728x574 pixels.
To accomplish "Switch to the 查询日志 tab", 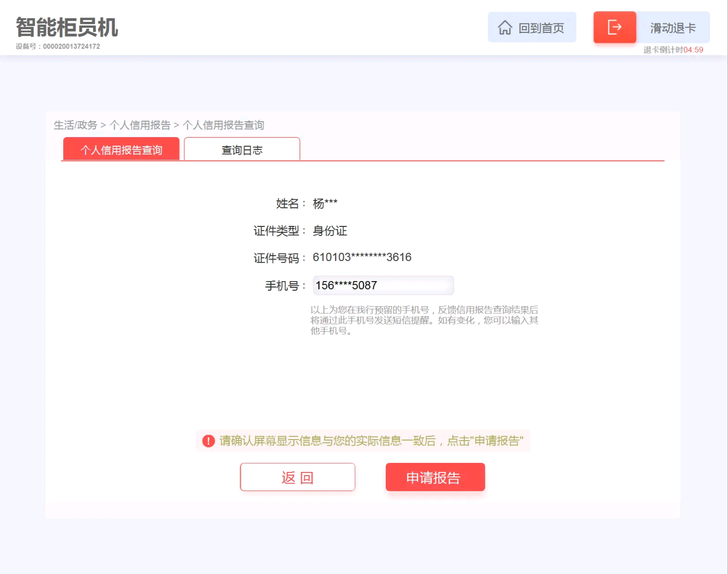I will [x=242, y=149].
